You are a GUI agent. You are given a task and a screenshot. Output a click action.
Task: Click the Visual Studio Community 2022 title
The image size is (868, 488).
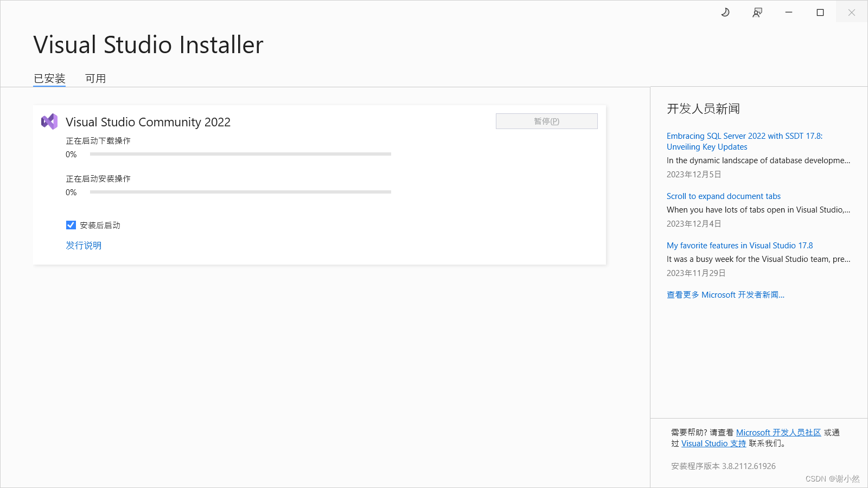pyautogui.click(x=148, y=122)
